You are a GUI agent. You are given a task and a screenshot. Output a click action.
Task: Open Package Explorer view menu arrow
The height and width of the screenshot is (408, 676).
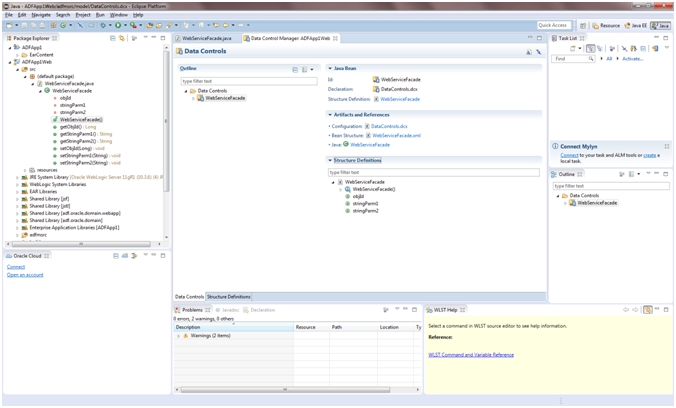pyautogui.click(x=145, y=38)
